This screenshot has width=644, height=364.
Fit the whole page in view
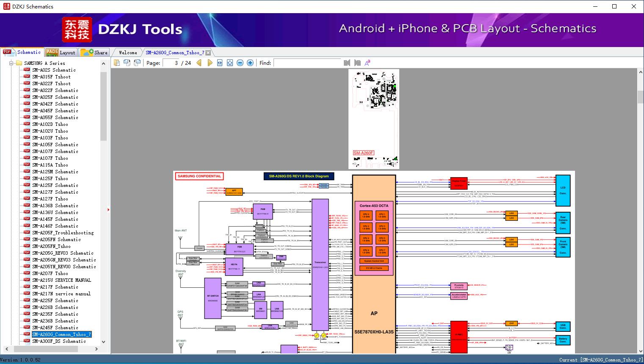coord(230,63)
